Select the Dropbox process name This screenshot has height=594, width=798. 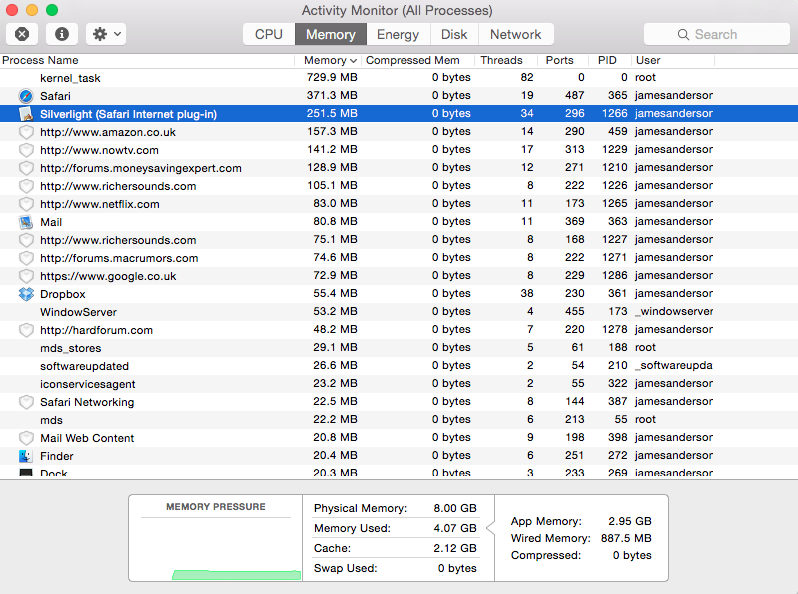(x=63, y=294)
